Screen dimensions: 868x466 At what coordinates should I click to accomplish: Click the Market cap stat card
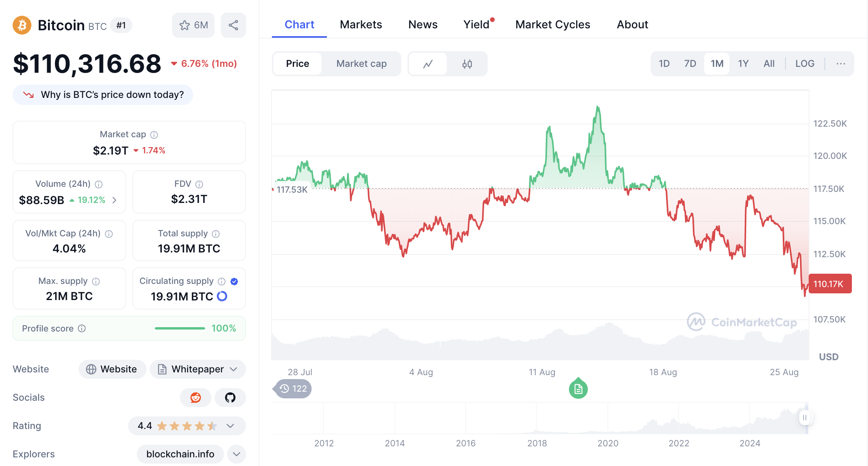129,142
